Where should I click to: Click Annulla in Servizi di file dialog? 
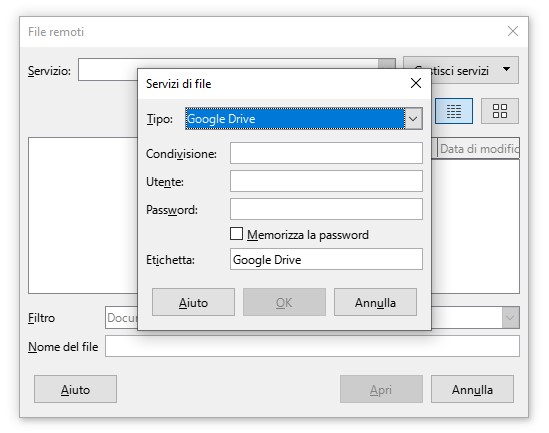(x=375, y=302)
